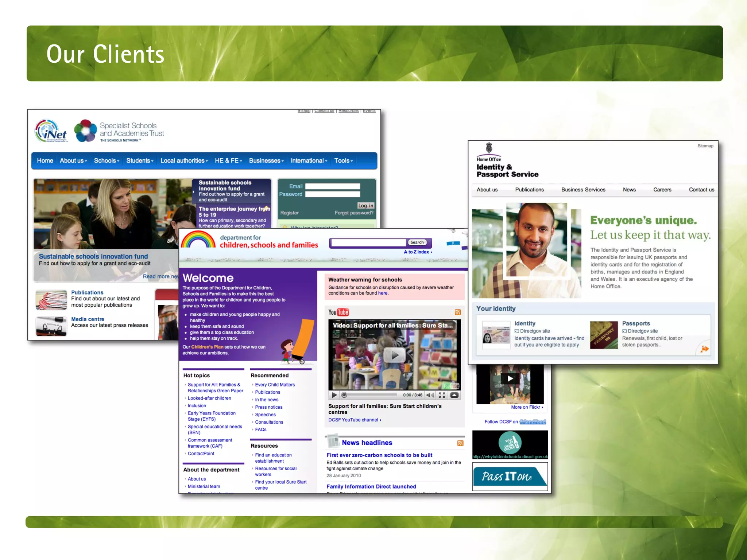Expand the Students dropdown menu
The width and height of the screenshot is (747, 560).
[x=140, y=161]
